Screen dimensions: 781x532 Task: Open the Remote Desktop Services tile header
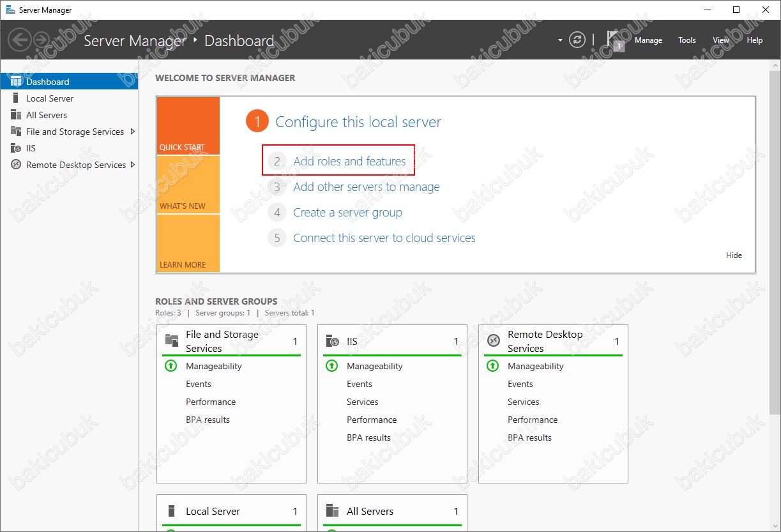point(553,341)
